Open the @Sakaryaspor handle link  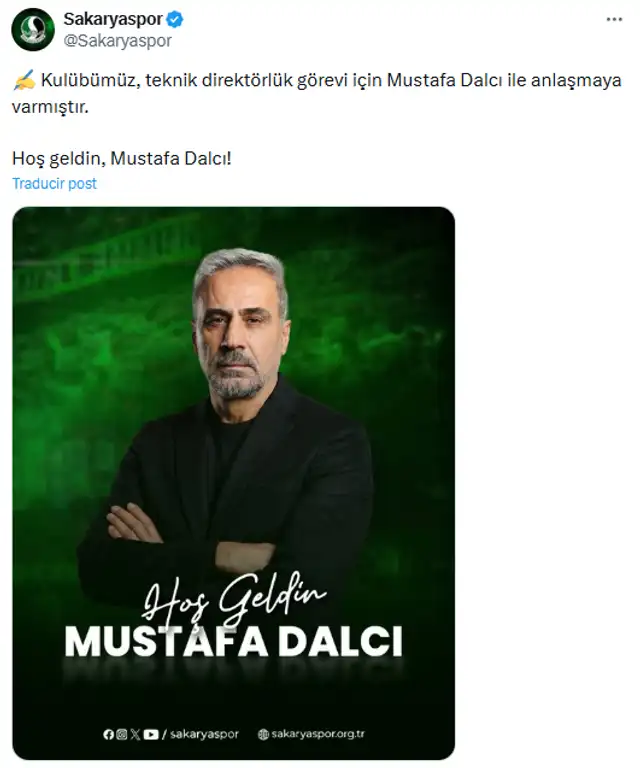pyautogui.click(x=118, y=41)
